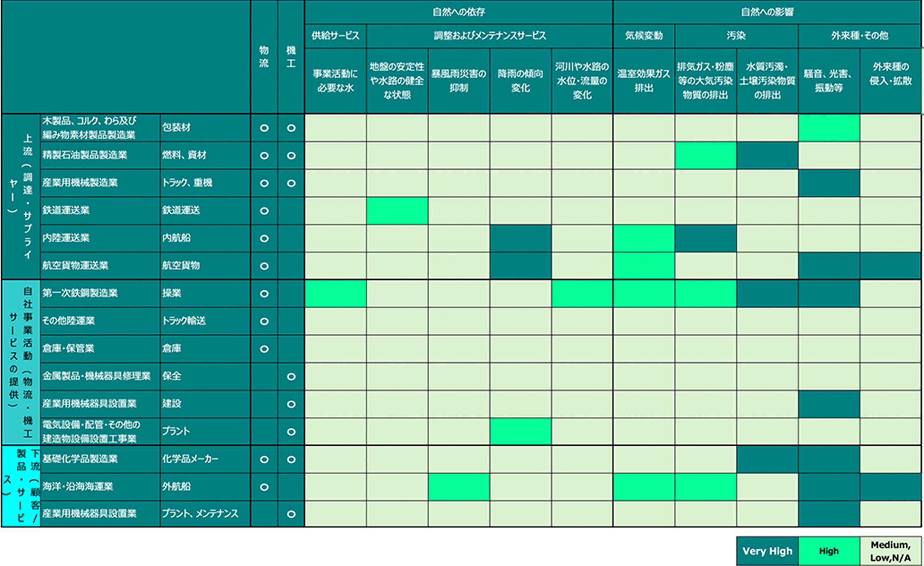Click 物流 circle mark in 包装材 row
Viewport: 924px width, 566px height.
point(264,128)
